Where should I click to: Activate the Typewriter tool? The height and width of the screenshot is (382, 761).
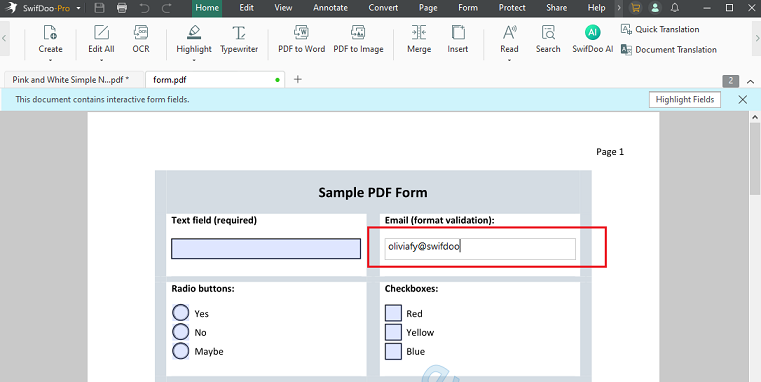[239, 39]
